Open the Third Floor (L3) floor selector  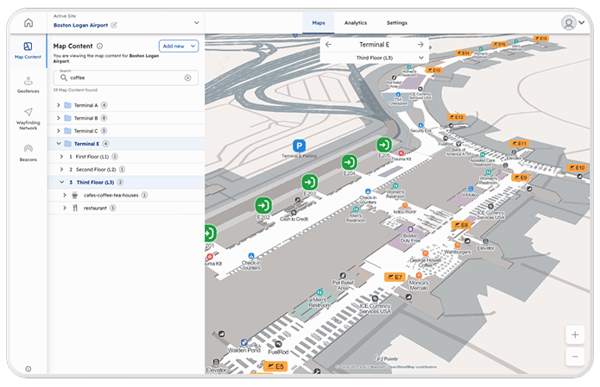[374, 58]
